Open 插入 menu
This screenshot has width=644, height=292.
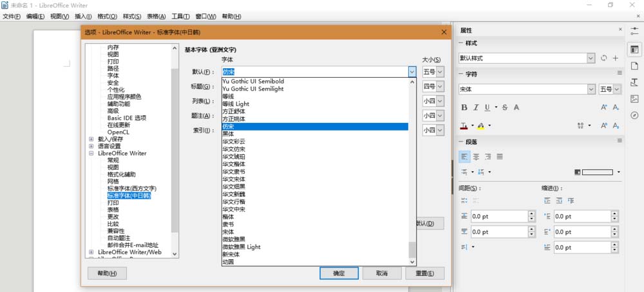tap(83, 17)
